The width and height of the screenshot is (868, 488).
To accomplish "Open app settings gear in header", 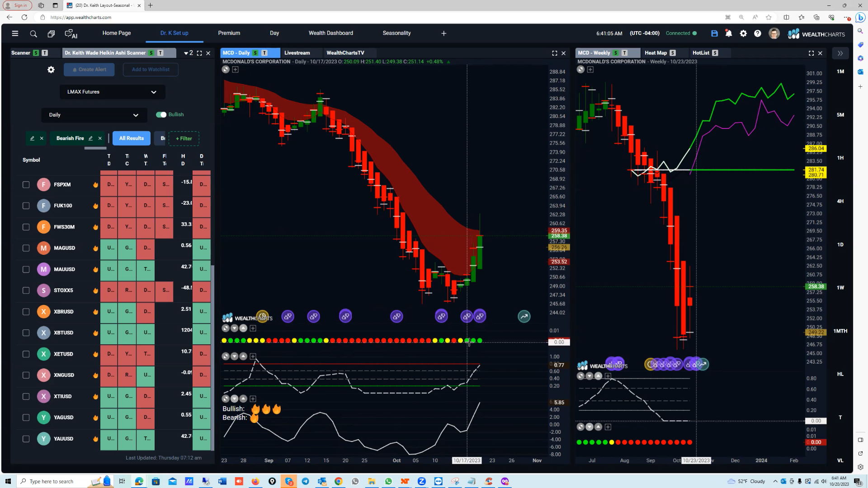I will [x=743, y=33].
